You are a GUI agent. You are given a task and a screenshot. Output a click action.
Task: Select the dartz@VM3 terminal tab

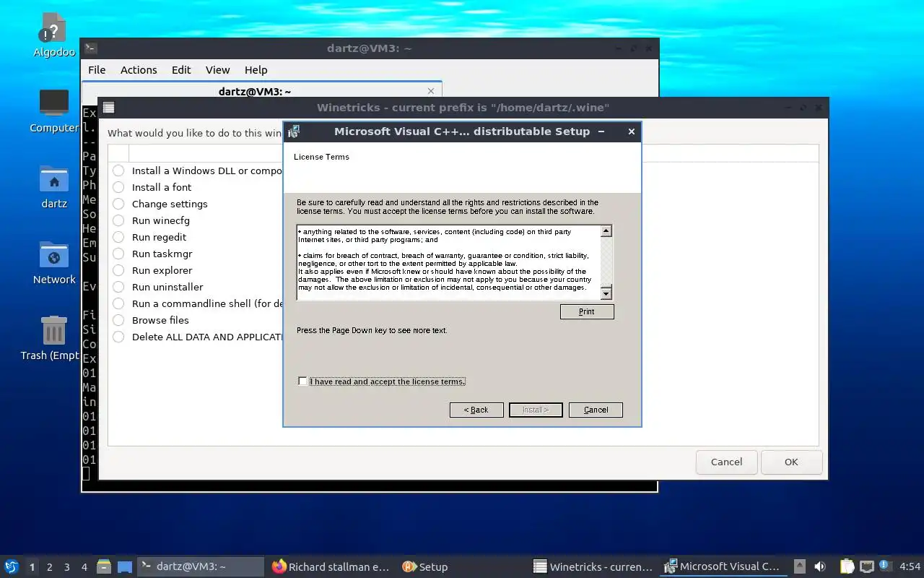point(255,91)
